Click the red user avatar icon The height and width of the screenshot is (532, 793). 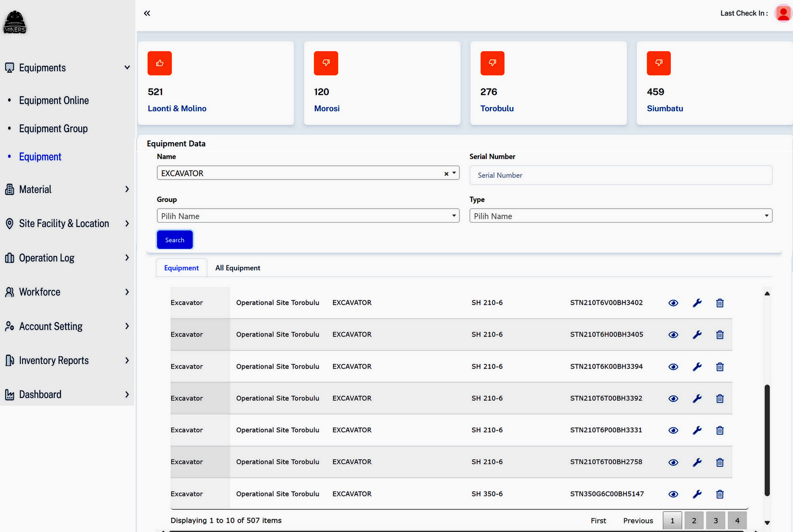(x=783, y=14)
